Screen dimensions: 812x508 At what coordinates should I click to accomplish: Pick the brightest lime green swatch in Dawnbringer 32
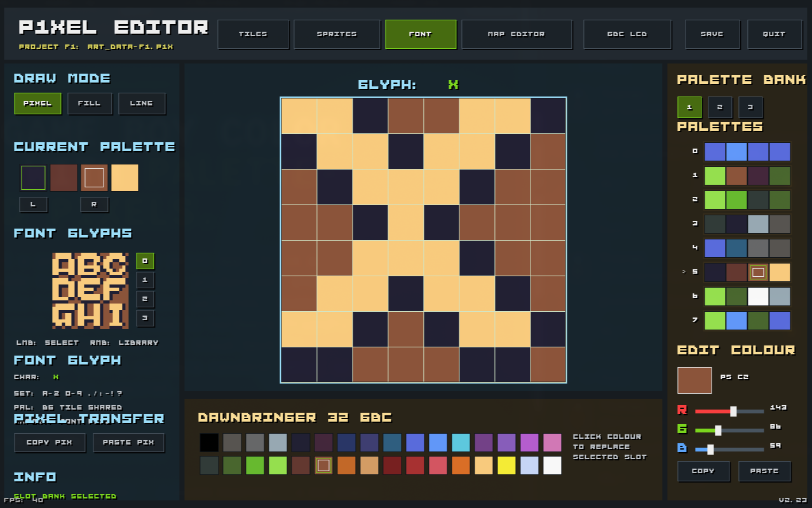coord(278,465)
